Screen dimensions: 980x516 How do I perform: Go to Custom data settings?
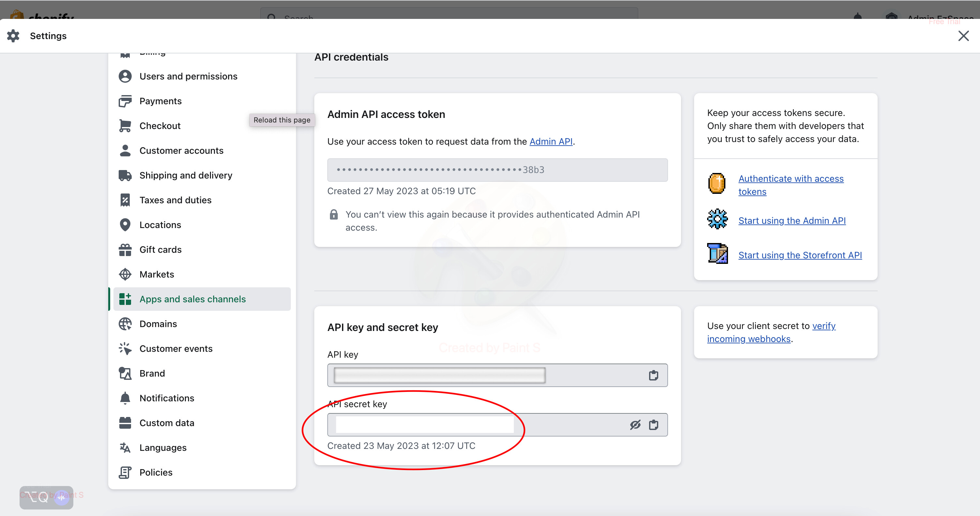tap(166, 423)
